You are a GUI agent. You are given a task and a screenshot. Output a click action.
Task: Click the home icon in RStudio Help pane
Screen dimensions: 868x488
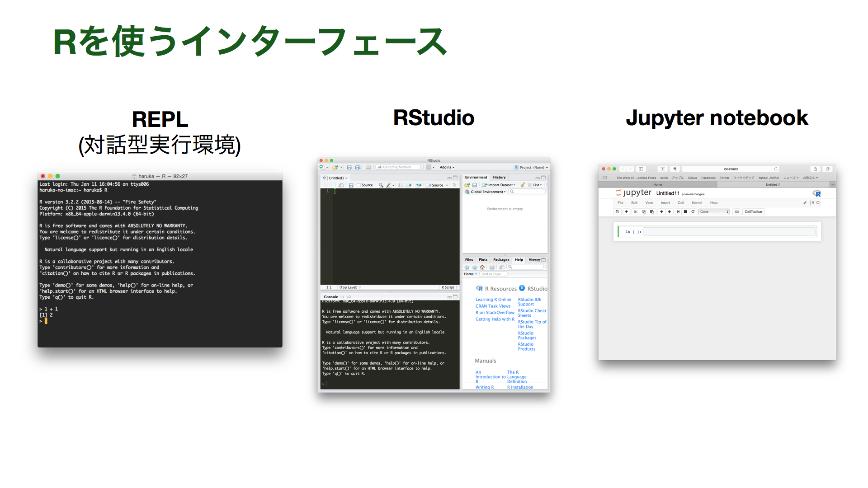pos(482,267)
